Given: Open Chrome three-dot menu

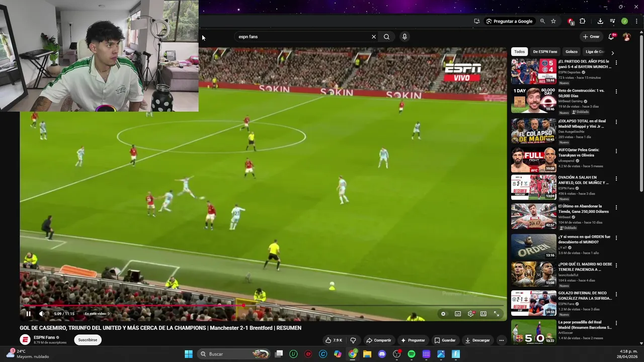Looking at the screenshot, I should tap(636, 21).
